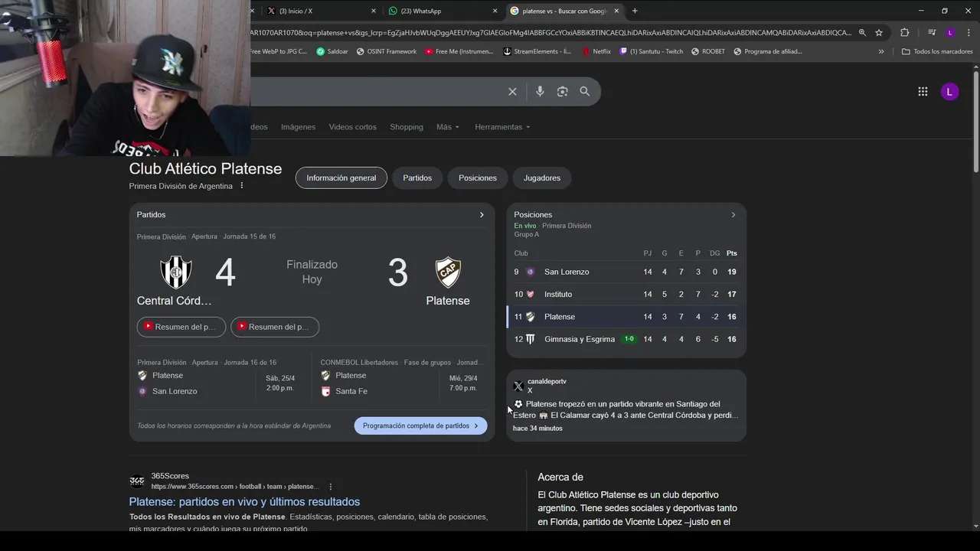Open Google account avatar L
Image resolution: width=980 pixels, height=551 pixels.
pyautogui.click(x=949, y=91)
